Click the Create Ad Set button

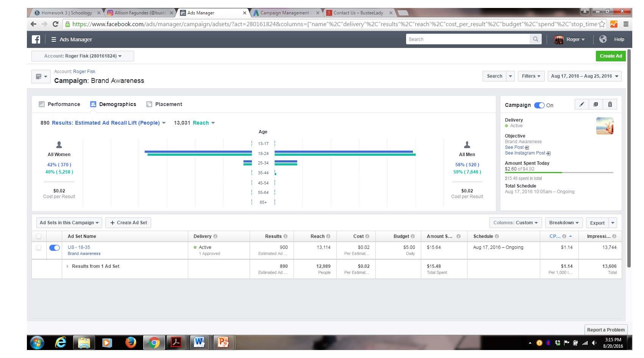pos(128,223)
